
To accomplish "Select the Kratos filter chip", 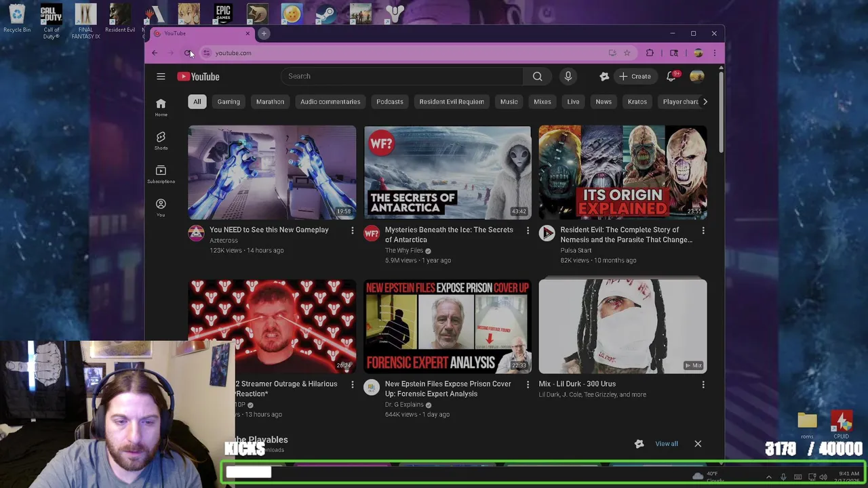I will (637, 102).
